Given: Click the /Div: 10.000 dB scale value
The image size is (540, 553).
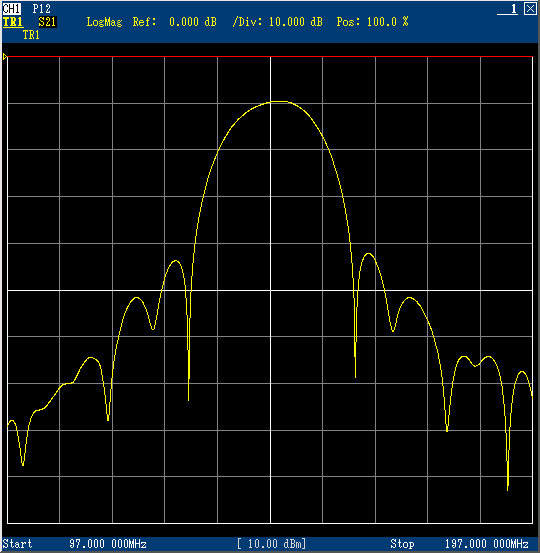Looking at the screenshot, I should coord(278,22).
